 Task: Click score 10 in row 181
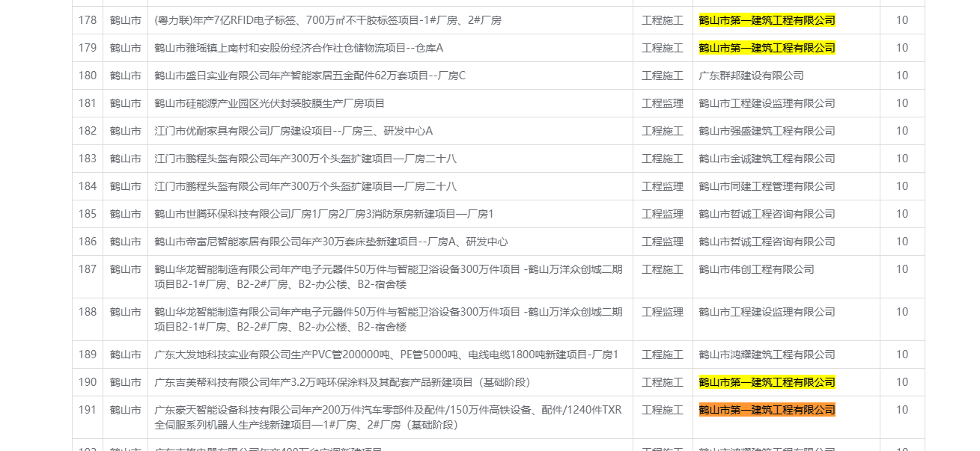pyautogui.click(x=901, y=103)
